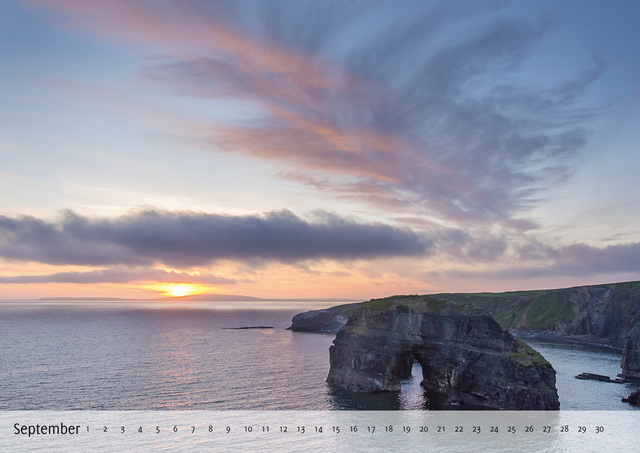Click day 11 on the date row
Viewport: 640px width, 453px height.
tap(265, 429)
